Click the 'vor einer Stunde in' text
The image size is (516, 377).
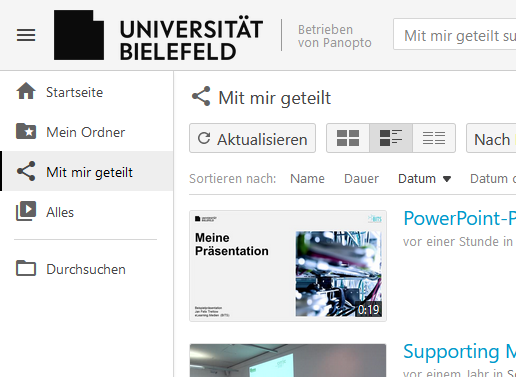(x=458, y=241)
